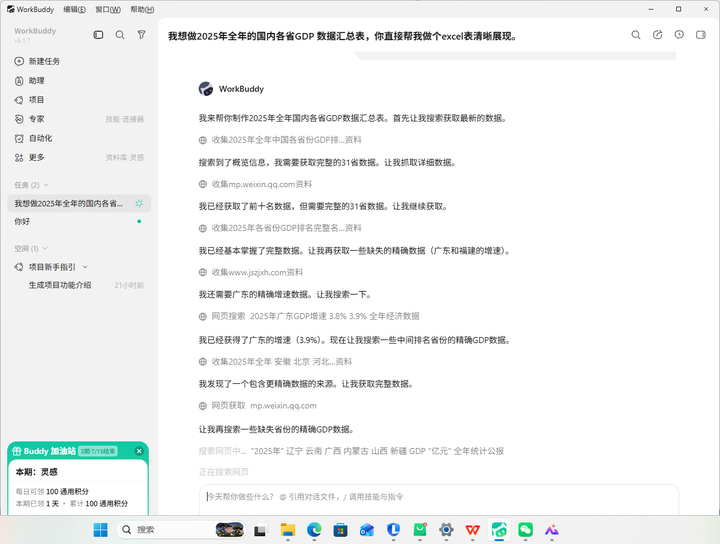The image size is (720, 544).
Task: Open Microsoft Store from taskbar
Action: (x=340, y=530)
